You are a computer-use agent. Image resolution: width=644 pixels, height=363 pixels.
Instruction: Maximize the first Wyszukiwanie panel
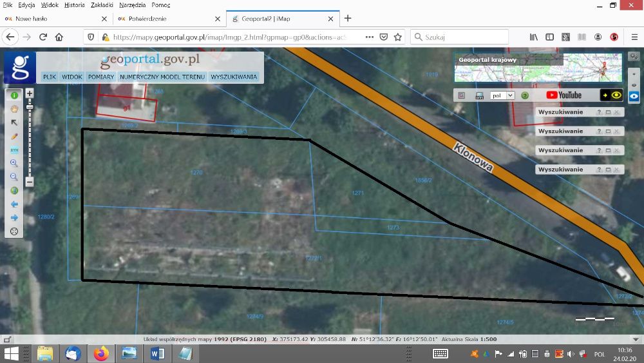pyautogui.click(x=609, y=112)
